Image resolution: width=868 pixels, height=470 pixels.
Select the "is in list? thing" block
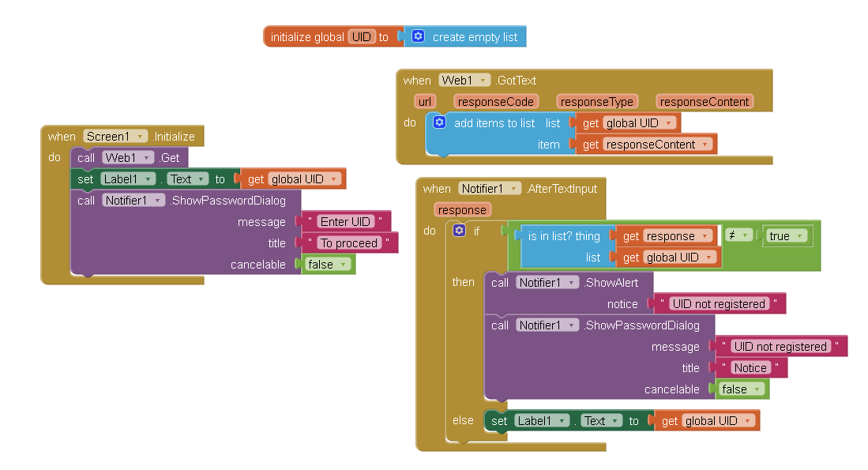click(x=564, y=237)
